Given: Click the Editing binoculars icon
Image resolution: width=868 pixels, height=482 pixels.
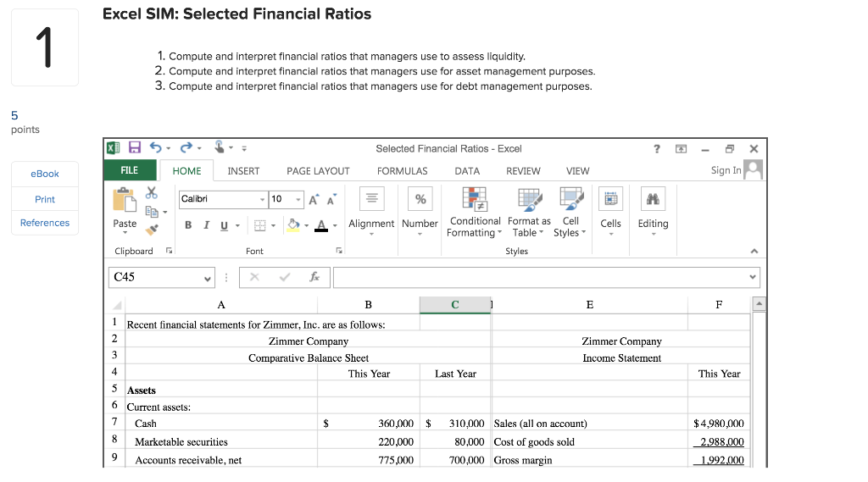Looking at the screenshot, I should pyautogui.click(x=653, y=199).
